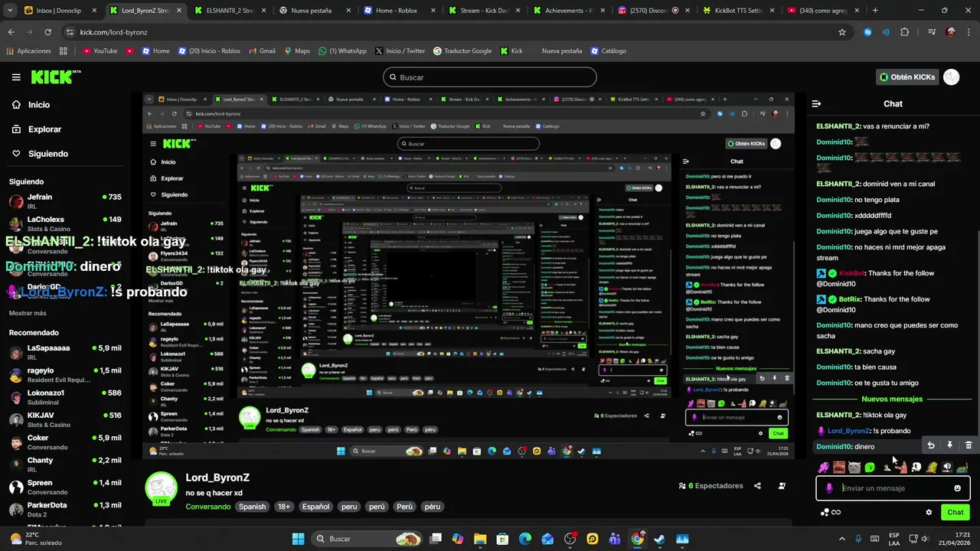Open Explorar in the sidebar
This screenshot has height=551, width=980.
coord(44,129)
